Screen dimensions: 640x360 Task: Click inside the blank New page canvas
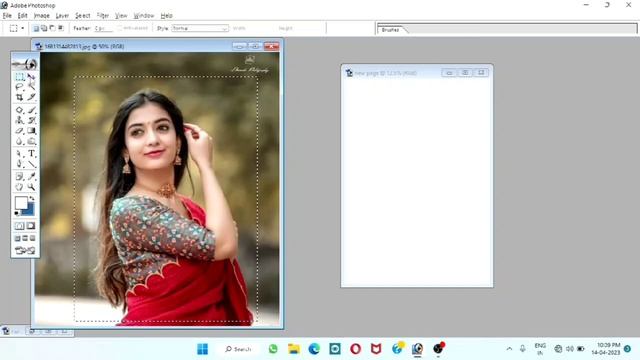417,182
